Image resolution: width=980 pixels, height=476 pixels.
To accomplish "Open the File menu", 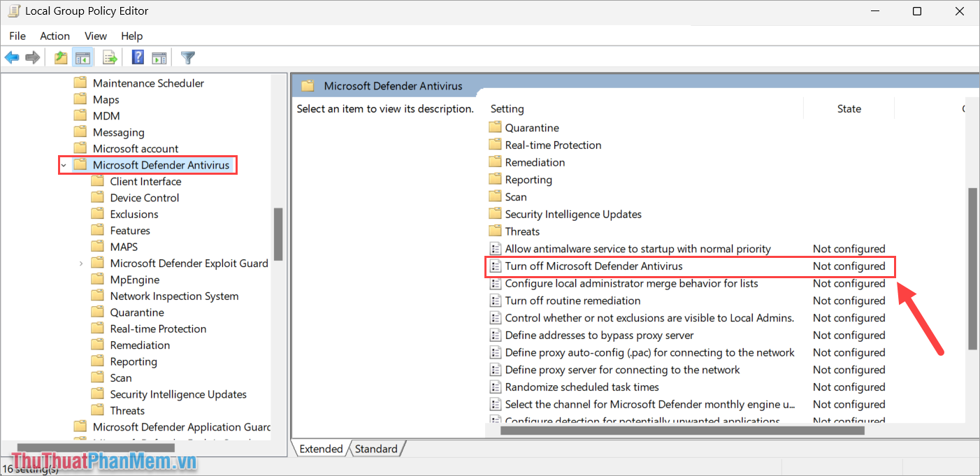I will pos(17,36).
